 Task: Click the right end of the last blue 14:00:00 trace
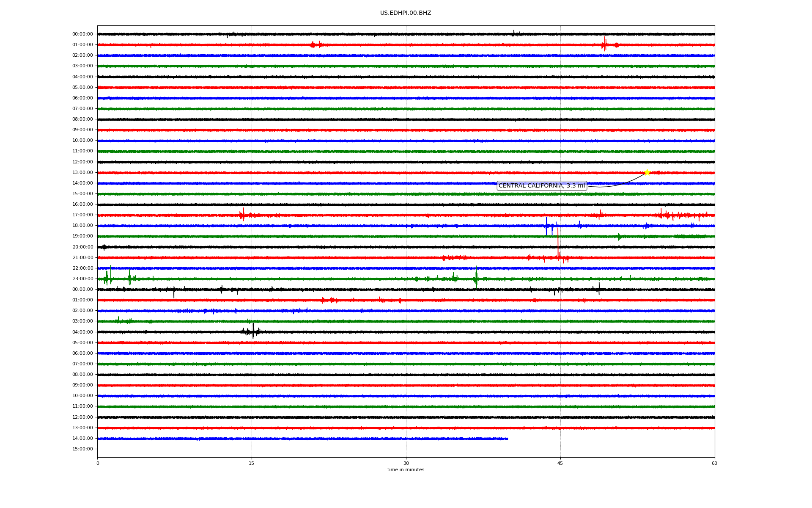(507, 439)
